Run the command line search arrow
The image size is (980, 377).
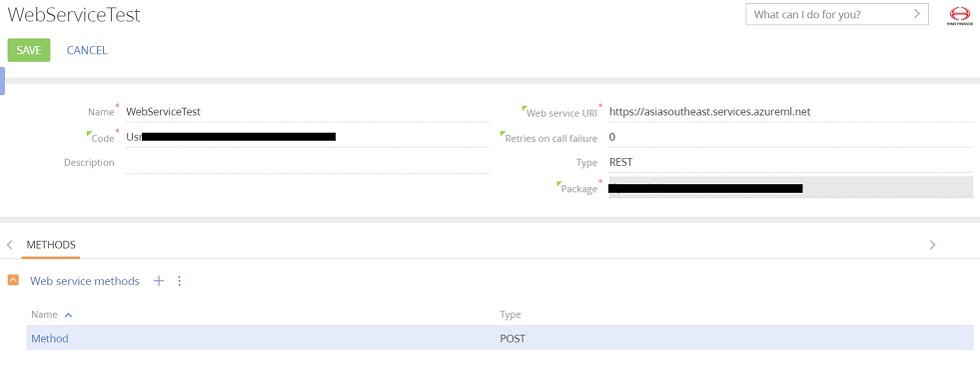917,14
